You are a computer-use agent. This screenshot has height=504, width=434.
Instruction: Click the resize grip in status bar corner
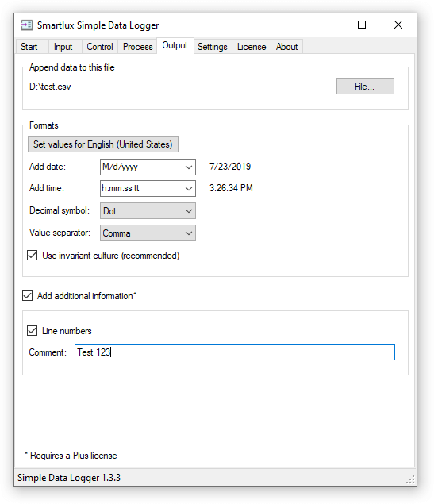(x=410, y=479)
